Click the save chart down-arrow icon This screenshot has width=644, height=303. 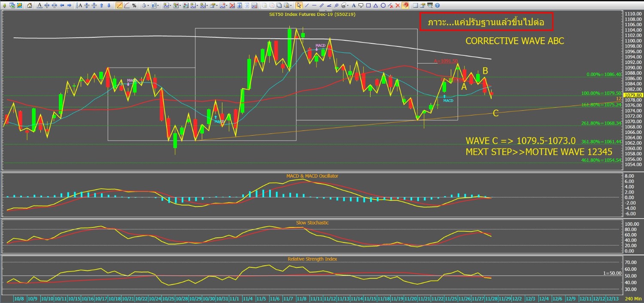[240, 6]
